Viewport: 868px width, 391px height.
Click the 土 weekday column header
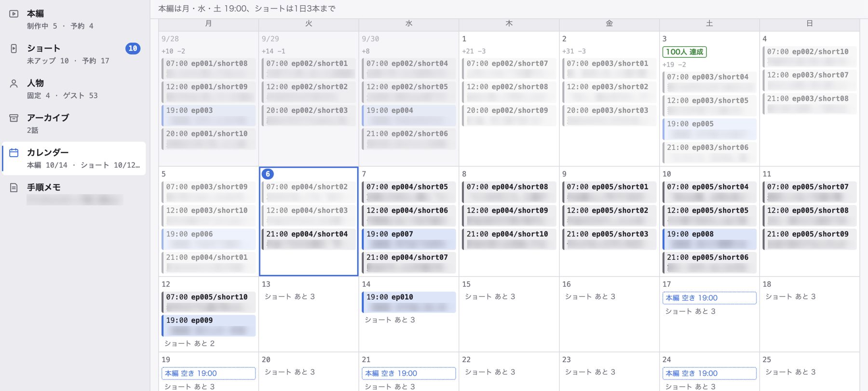pyautogui.click(x=709, y=24)
